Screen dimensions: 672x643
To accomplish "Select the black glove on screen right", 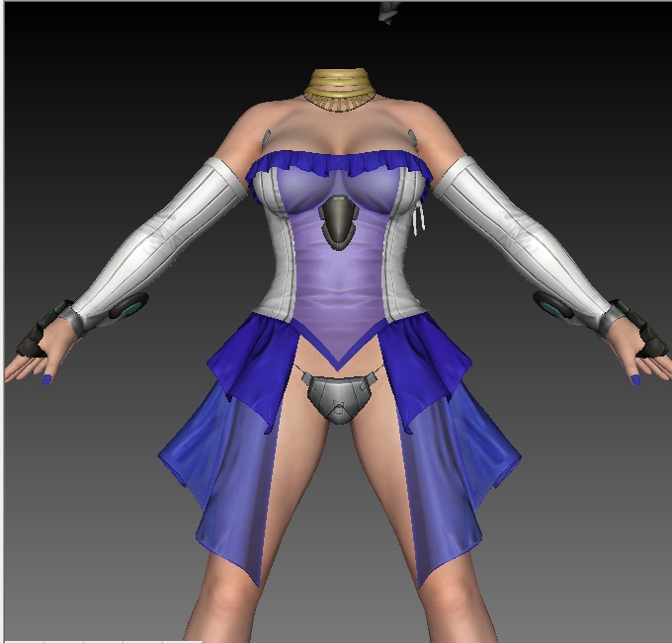I will (x=642, y=331).
